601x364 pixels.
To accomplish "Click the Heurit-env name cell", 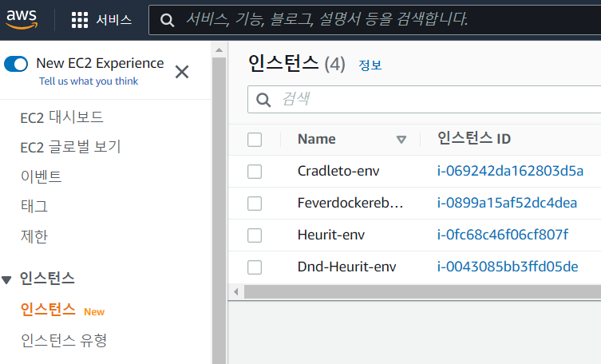I will (331, 235).
